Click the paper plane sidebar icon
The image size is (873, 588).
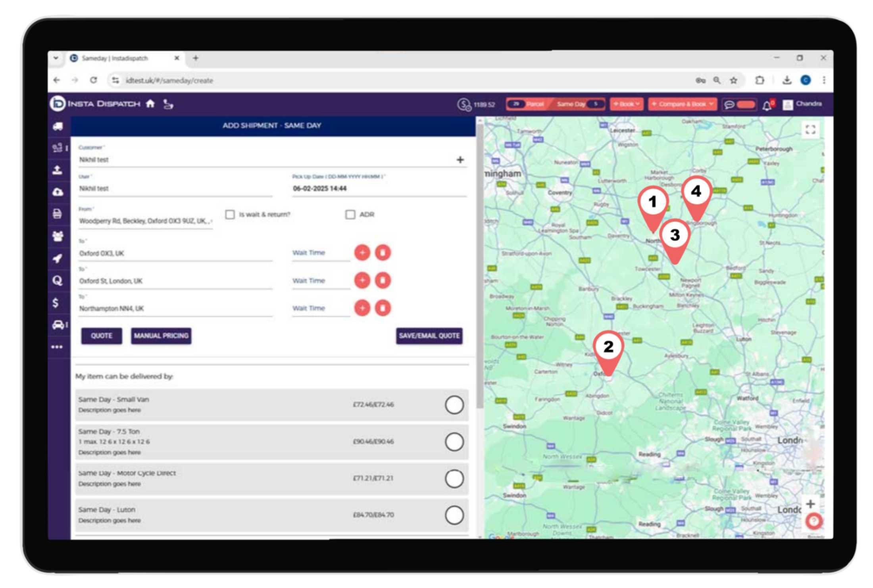pyautogui.click(x=58, y=259)
